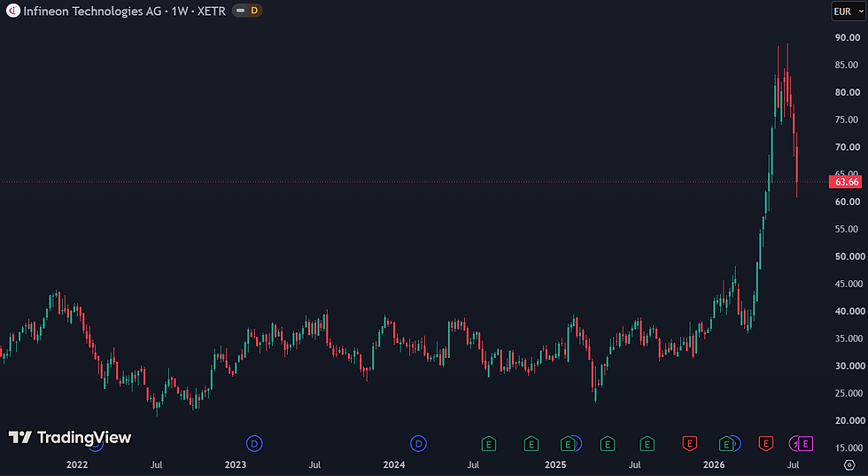Viewport: 868px width, 476px height.
Task: Click the green earnings marker right of Jul 2025
Action: coord(647,443)
